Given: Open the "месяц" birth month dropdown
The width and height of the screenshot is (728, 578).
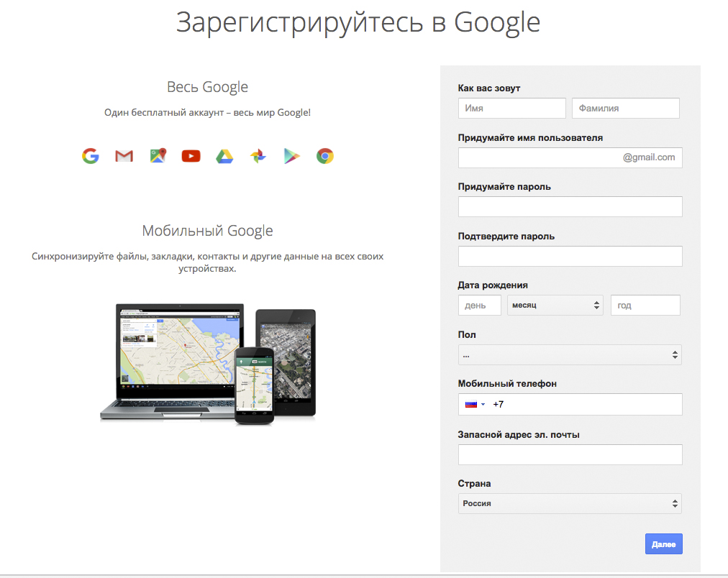Looking at the screenshot, I should click(x=556, y=306).
